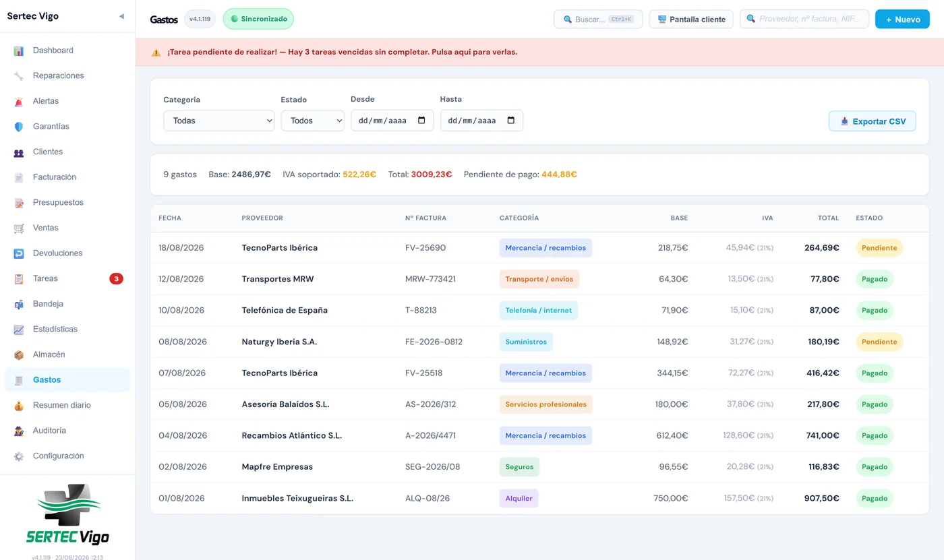Click the Alertas siren icon

click(19, 101)
